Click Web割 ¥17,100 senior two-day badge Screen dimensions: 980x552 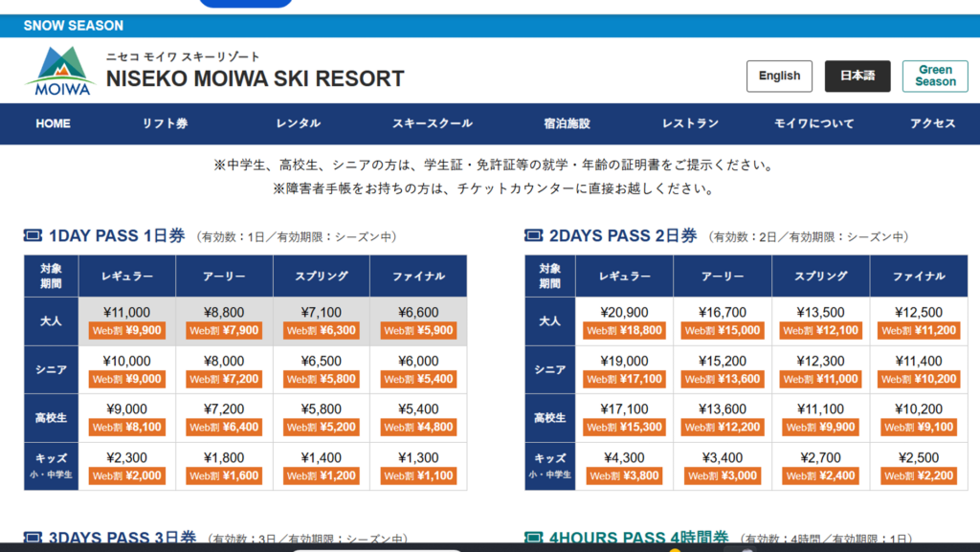pyautogui.click(x=624, y=379)
